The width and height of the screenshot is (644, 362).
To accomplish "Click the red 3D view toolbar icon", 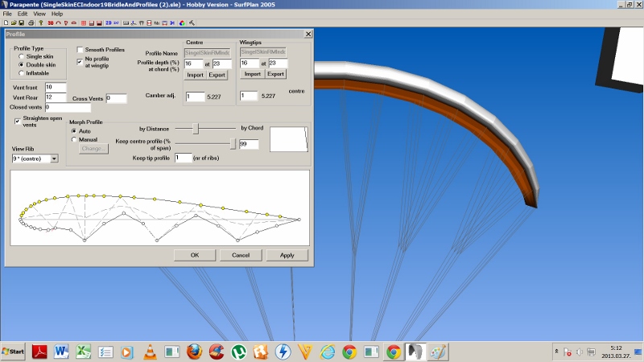I will pos(50,23).
